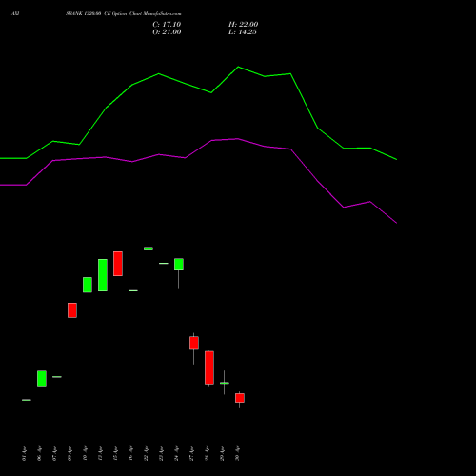Select the 22 Apr date axis label

[146, 454]
